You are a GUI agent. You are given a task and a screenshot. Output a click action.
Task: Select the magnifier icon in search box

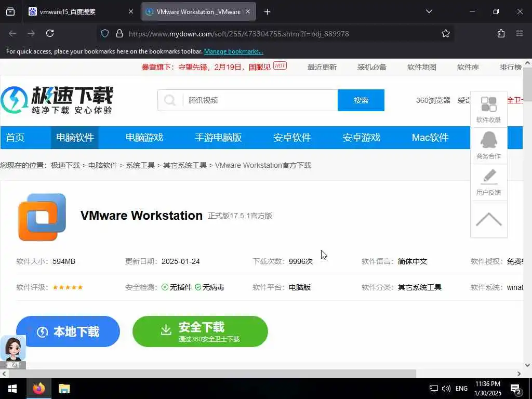[170, 100]
